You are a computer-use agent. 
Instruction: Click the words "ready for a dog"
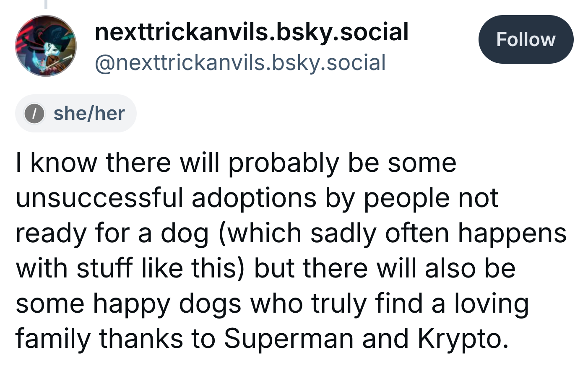click(112, 234)
